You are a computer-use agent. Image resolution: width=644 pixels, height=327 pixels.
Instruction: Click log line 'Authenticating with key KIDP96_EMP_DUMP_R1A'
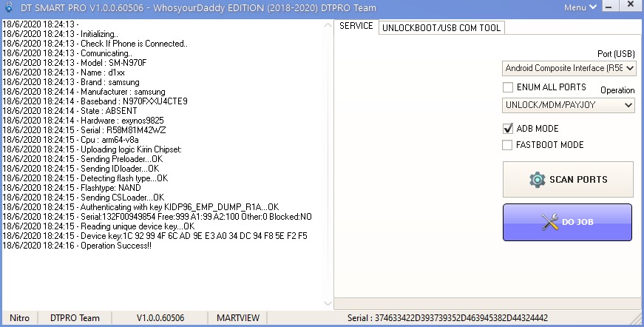pos(140,207)
